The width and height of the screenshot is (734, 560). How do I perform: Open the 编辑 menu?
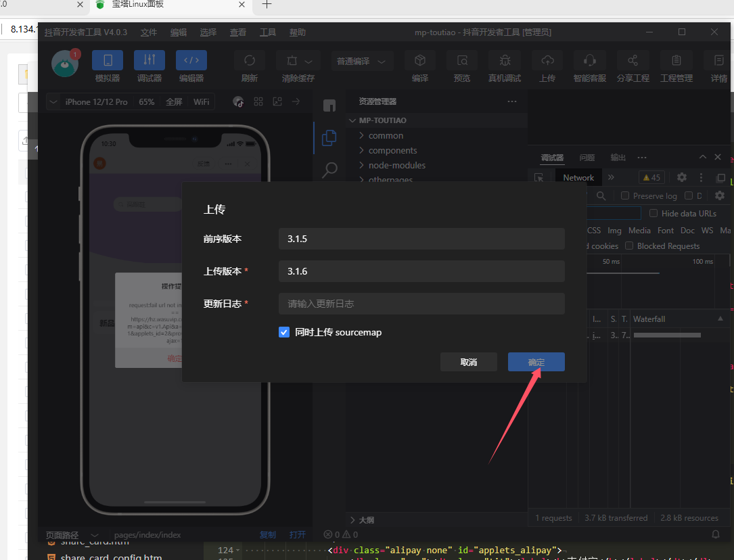[x=179, y=32]
